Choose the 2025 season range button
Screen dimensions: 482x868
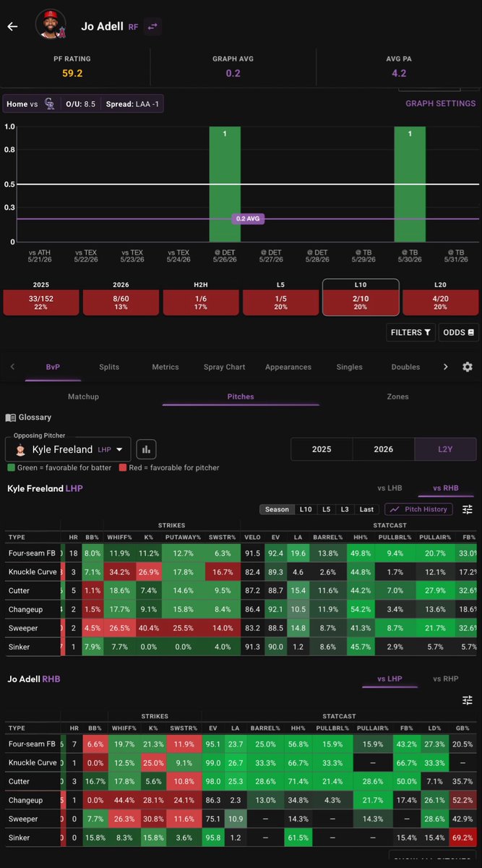coord(322,449)
